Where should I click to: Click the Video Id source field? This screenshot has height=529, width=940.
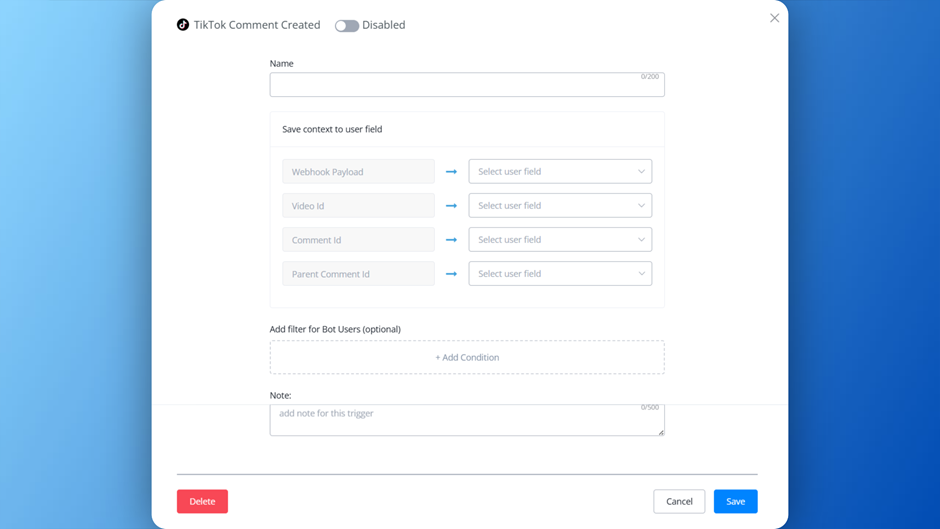pos(358,206)
